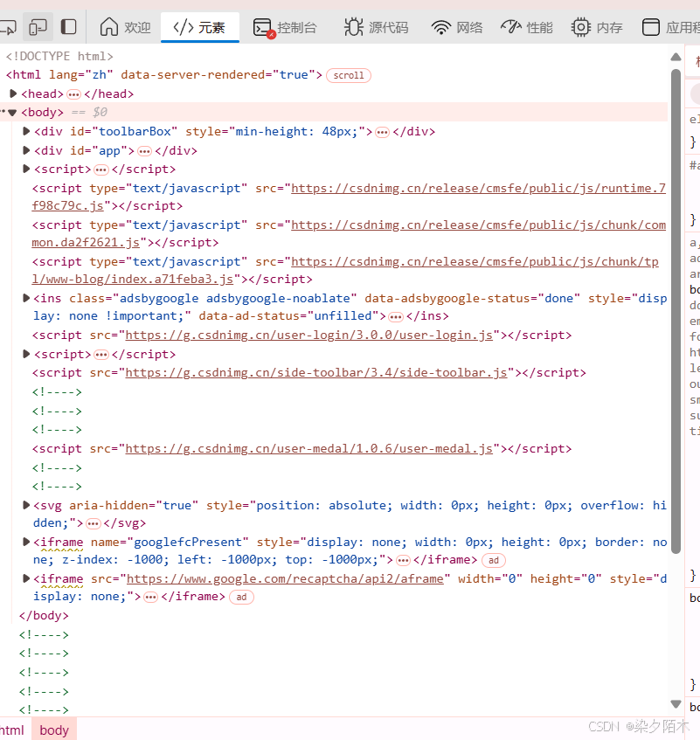Select html lang="zh" element line
This screenshot has height=740, width=700.
[163, 75]
